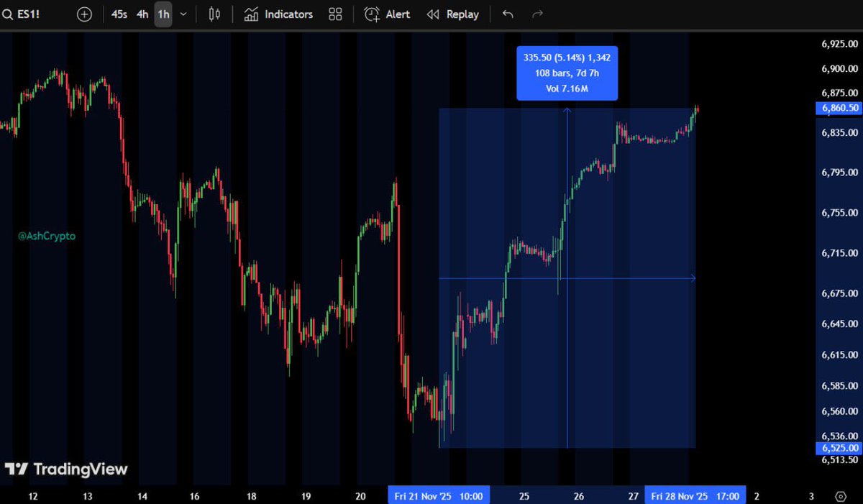Click the 6,925.00 price axis label

(x=840, y=45)
